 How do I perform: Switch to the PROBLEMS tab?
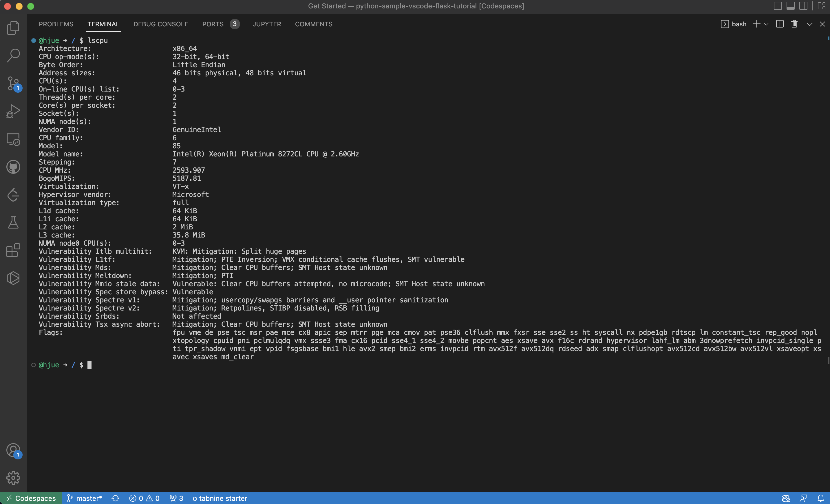point(56,24)
